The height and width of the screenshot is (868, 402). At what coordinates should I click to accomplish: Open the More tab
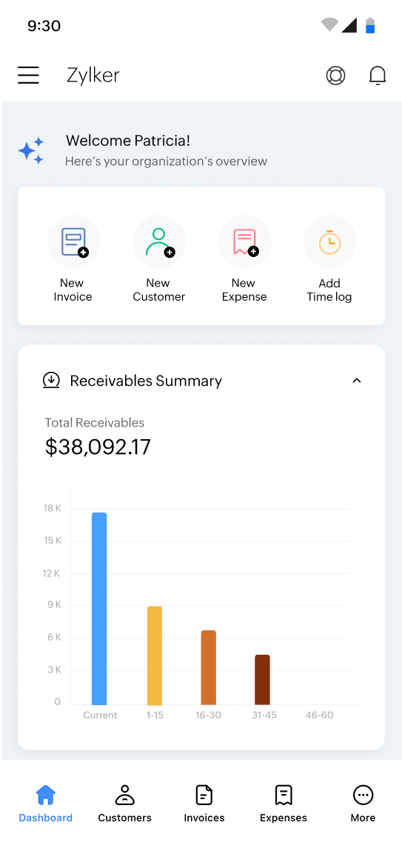363,803
